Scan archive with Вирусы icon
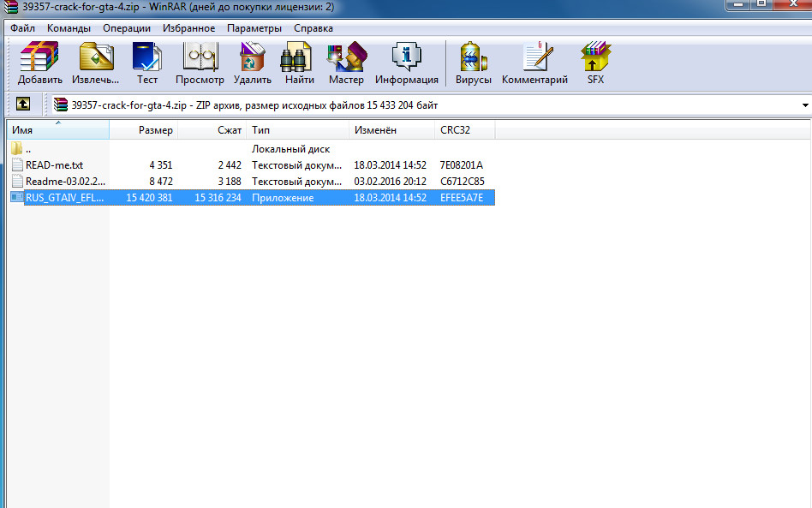Viewport: 812px width, 508px height. 474,57
